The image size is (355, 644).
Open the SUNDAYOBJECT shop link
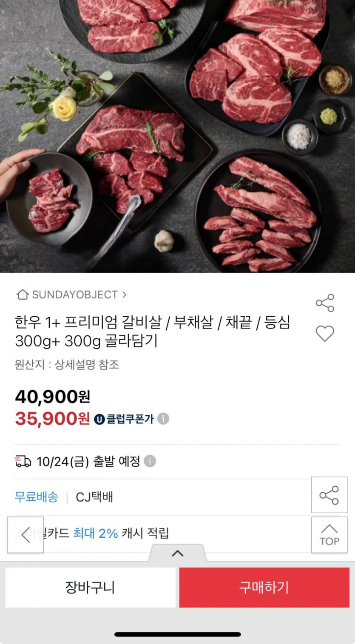(75, 295)
